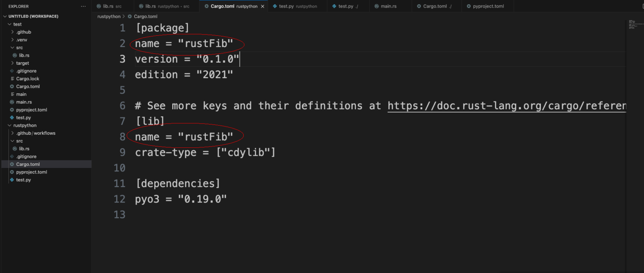Click rustpython in the breadcrumb

point(109,16)
